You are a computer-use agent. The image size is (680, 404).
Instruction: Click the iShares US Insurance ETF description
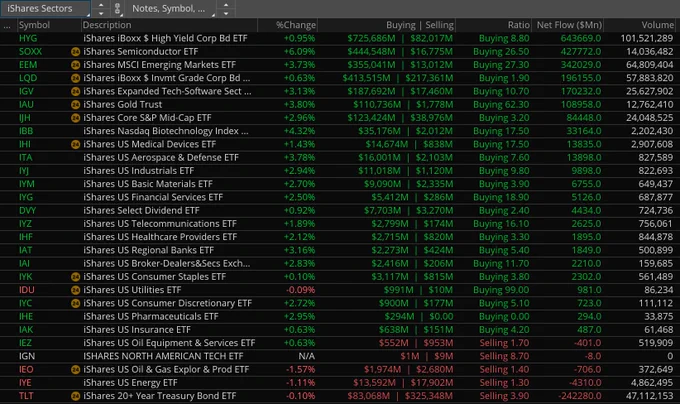pyautogui.click(x=137, y=330)
